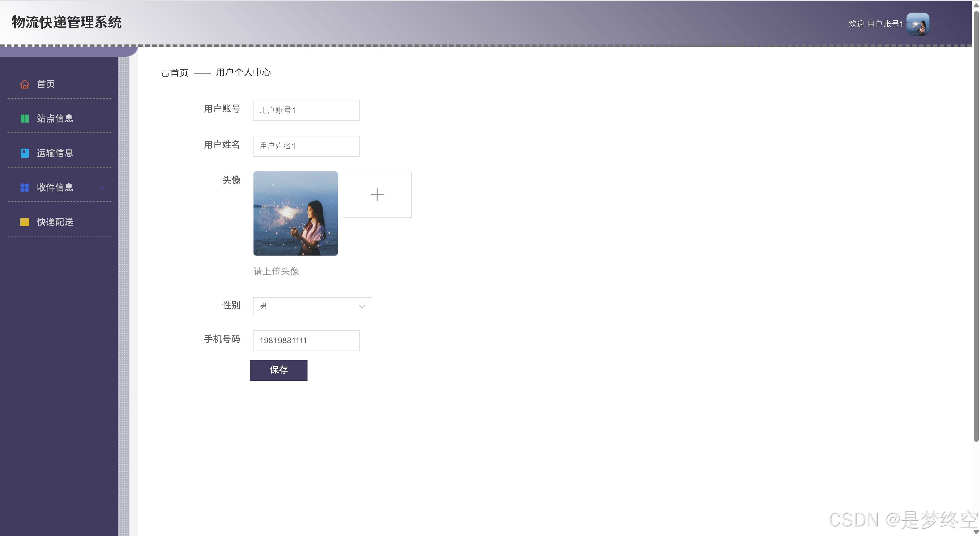Click the orange home icon in sidebar
This screenshot has width=980, height=536.
point(25,84)
